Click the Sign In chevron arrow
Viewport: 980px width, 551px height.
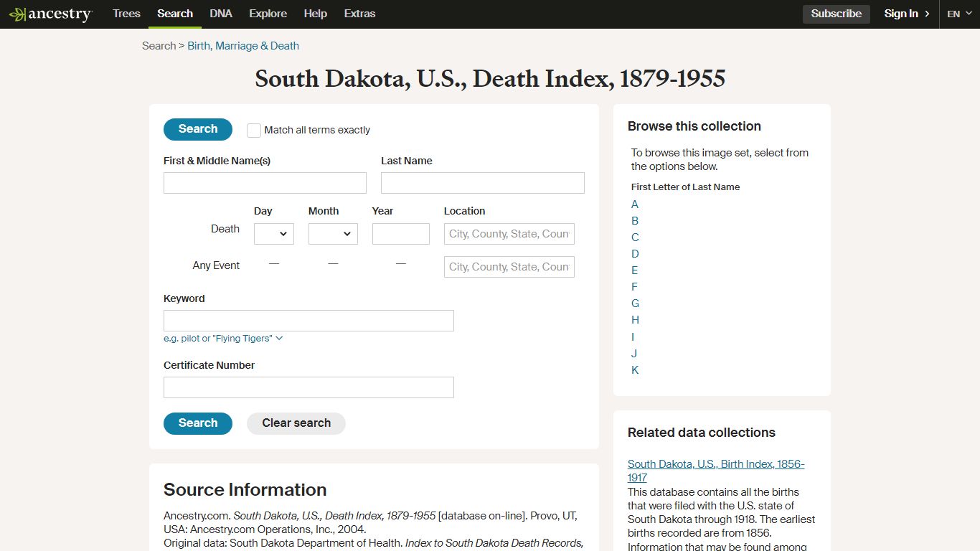[927, 14]
